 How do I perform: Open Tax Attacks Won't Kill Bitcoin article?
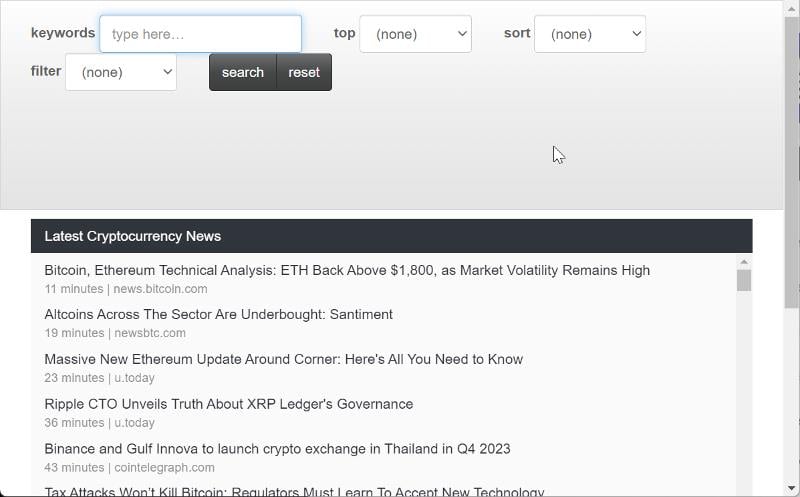[294, 492]
